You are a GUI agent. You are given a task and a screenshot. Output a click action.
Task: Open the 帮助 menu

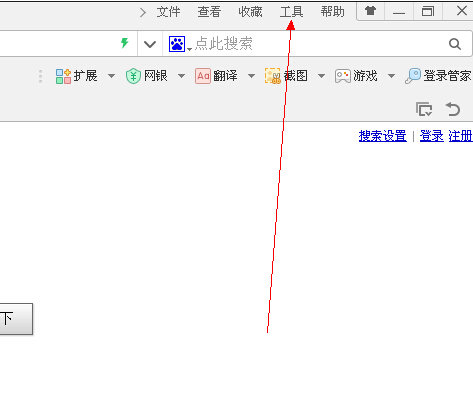click(x=332, y=12)
